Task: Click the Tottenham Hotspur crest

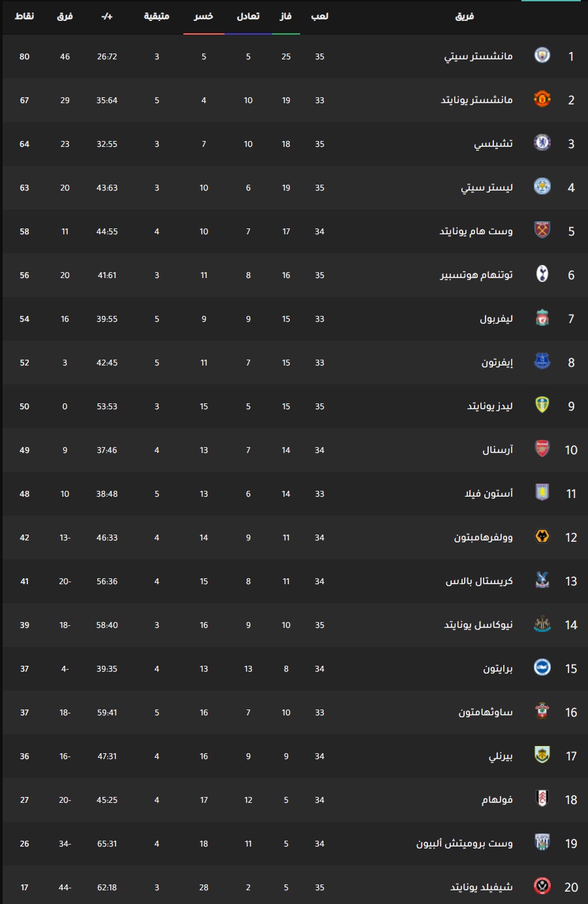Action: pyautogui.click(x=542, y=274)
